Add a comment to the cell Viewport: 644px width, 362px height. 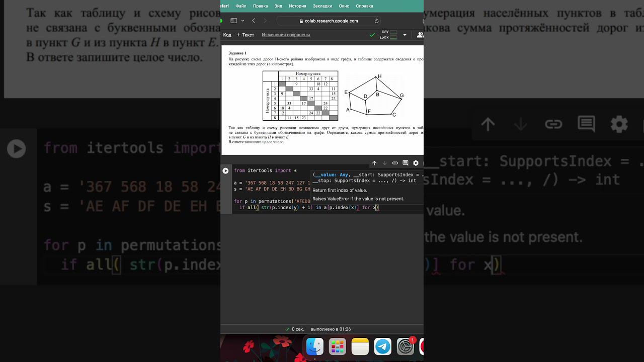pyautogui.click(x=406, y=163)
